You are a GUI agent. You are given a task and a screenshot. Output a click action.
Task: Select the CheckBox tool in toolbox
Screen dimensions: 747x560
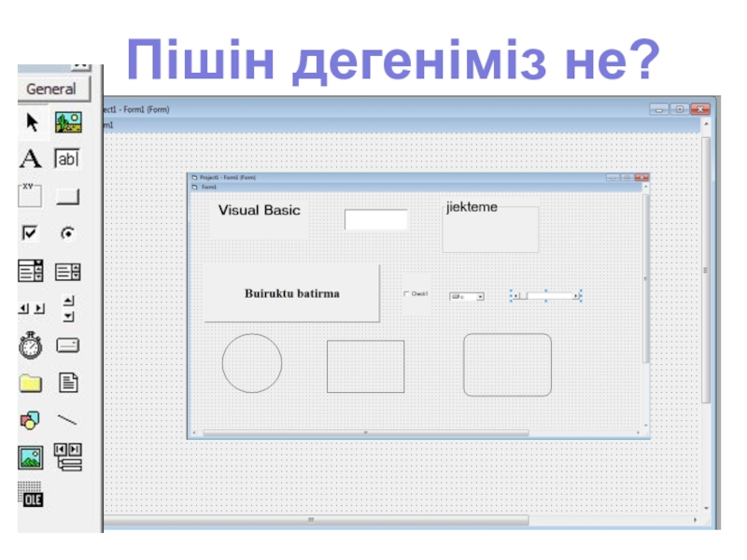click(30, 232)
